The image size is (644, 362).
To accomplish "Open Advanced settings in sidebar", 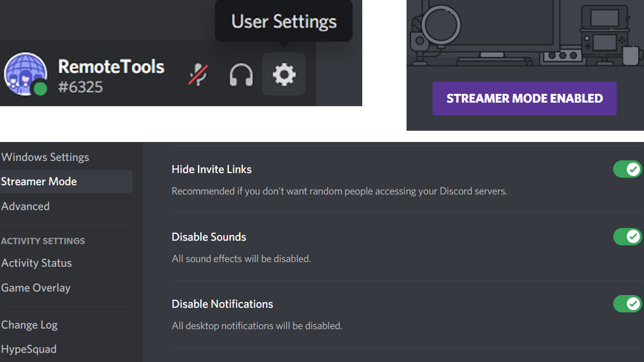I will (x=25, y=206).
